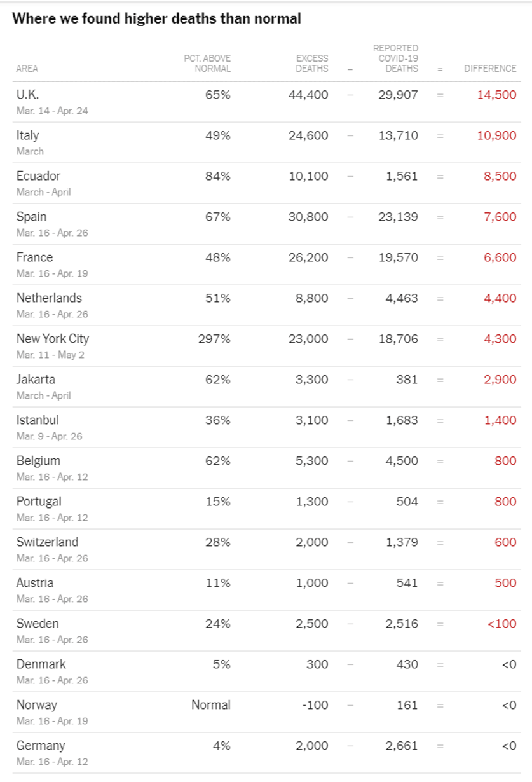Select the 'Mar. 16 - Apr. 26' date under Netherlands
Image resolution: width=532 pixels, height=782 pixels.
[52, 314]
